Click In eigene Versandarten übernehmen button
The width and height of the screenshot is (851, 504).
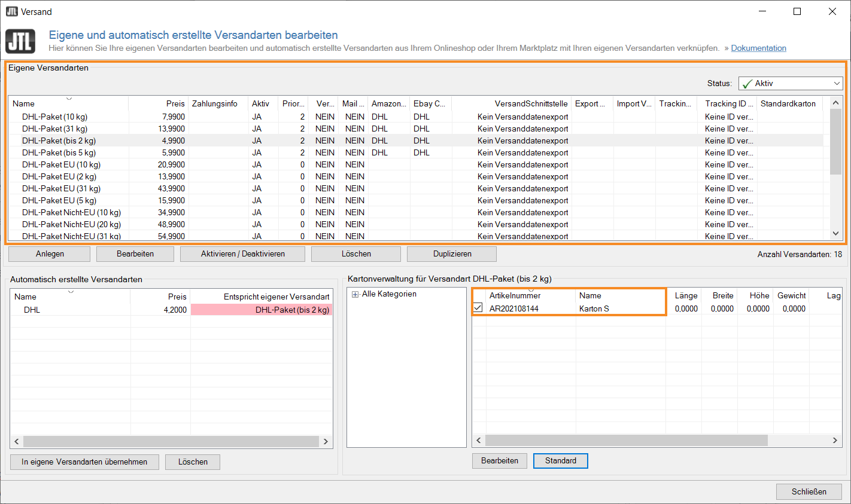pos(84,462)
